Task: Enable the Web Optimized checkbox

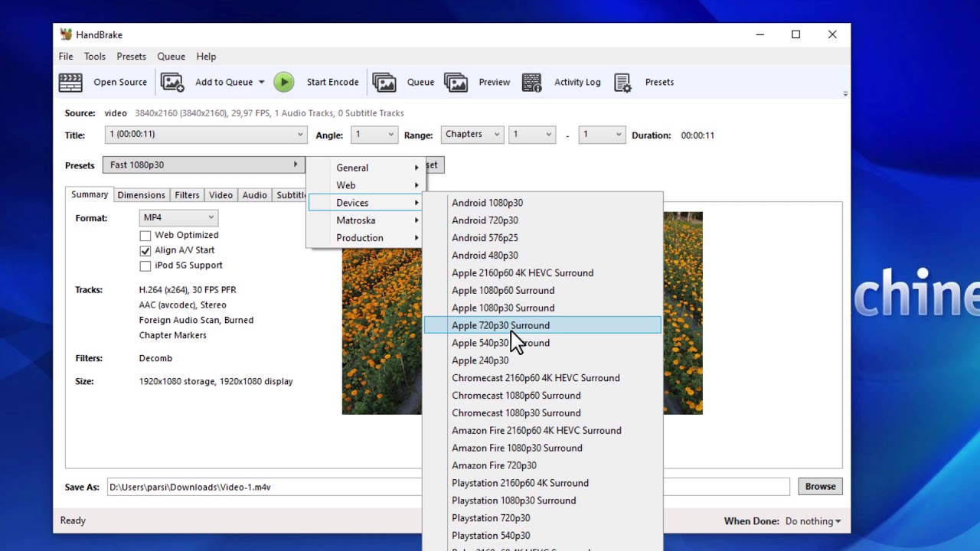Action: [x=145, y=236]
